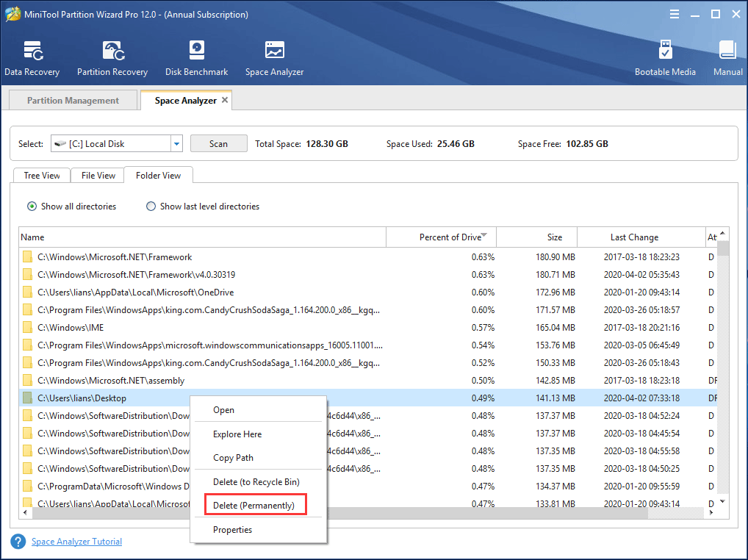Close the Space Analyzer tab
Screen dimensions: 748x560
click(225, 100)
